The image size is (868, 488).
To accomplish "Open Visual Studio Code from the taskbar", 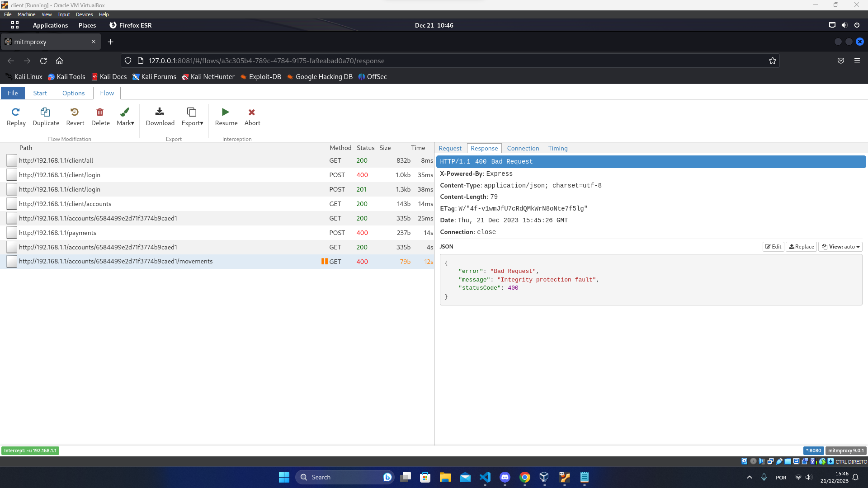I will pyautogui.click(x=485, y=477).
